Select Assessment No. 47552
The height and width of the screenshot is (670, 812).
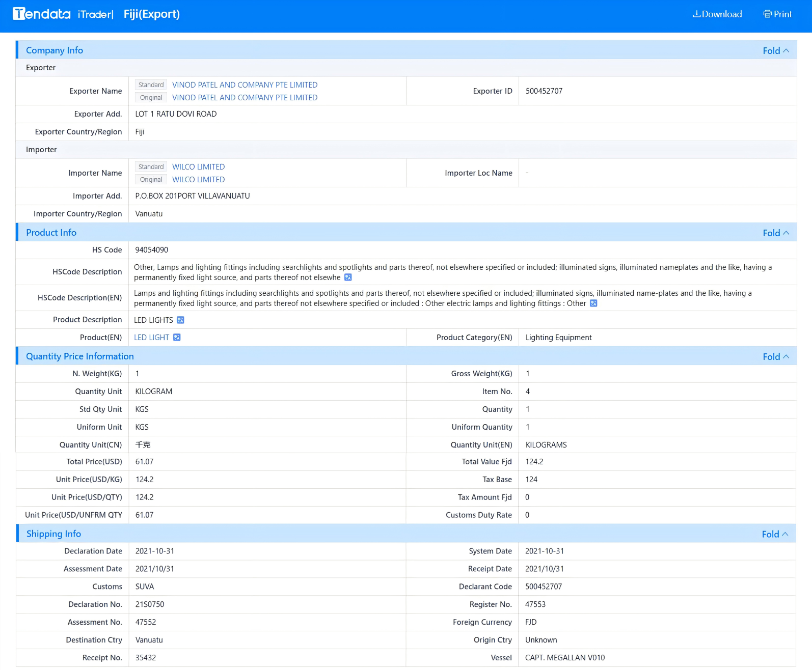tap(146, 623)
